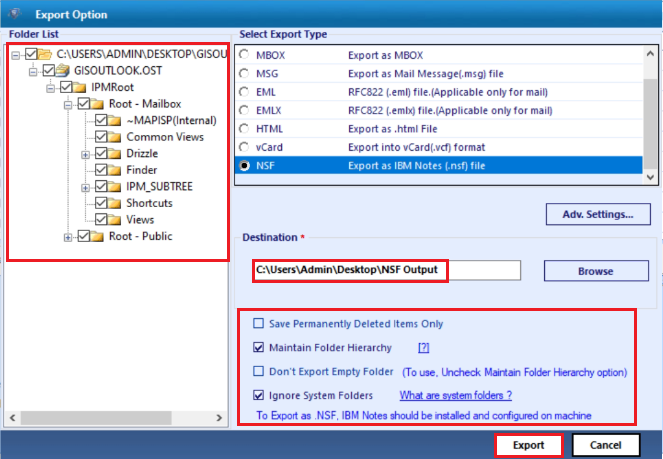The height and width of the screenshot is (459, 663).
Task: Click the Root - Public folder icon
Action: click(96, 236)
